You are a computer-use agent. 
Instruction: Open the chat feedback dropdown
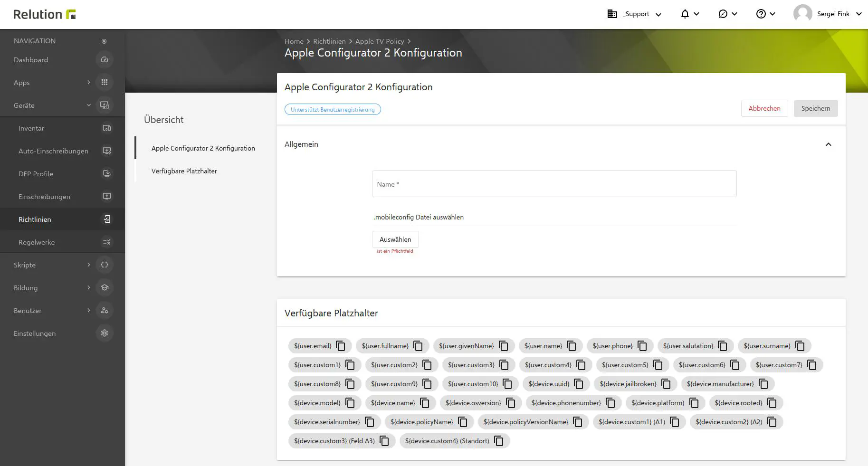728,14
